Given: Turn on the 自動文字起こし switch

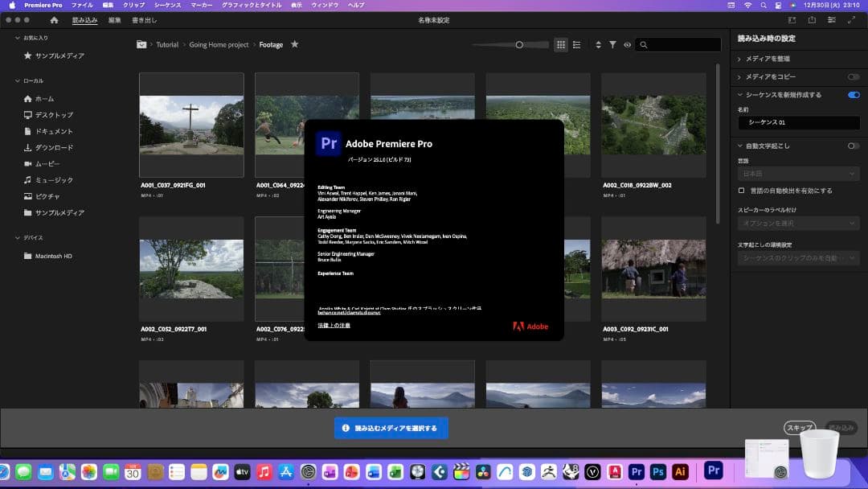Looking at the screenshot, I should [x=854, y=146].
